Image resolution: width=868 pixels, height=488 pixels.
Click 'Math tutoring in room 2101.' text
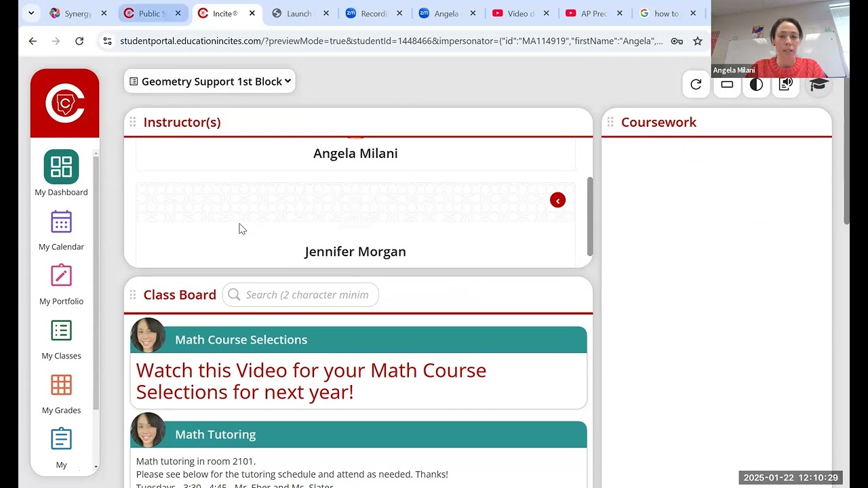pyautogui.click(x=196, y=461)
